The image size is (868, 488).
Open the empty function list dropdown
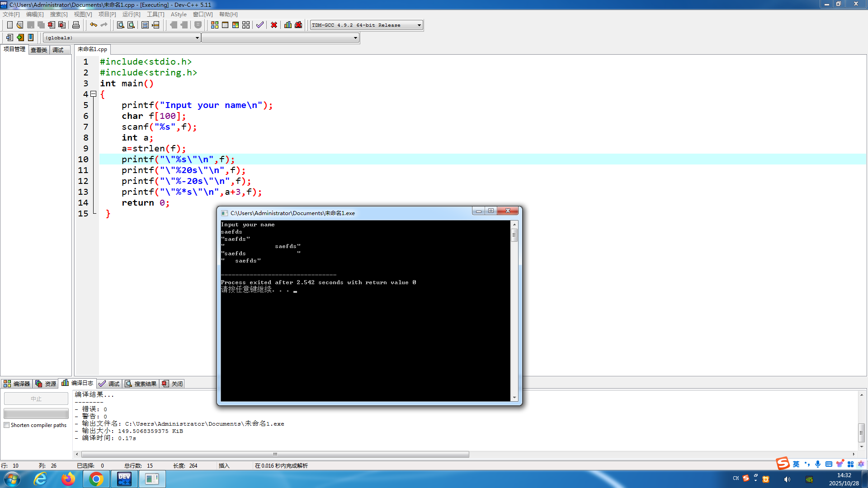[355, 38]
